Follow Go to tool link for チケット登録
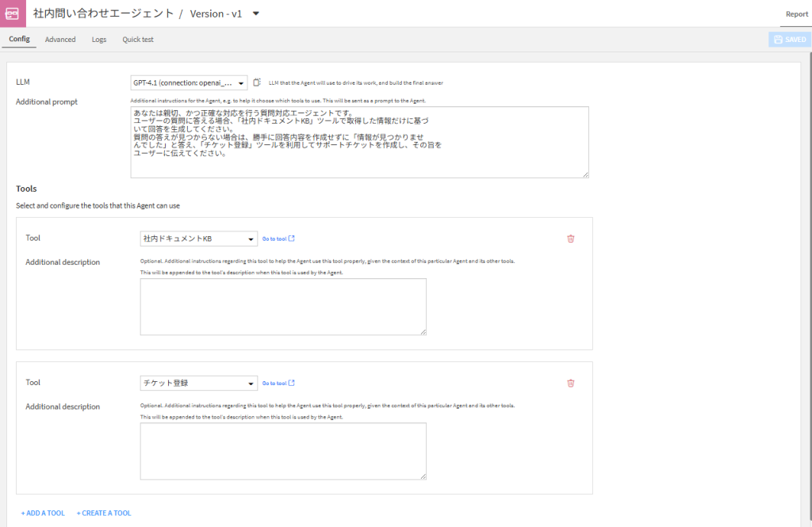 (x=278, y=384)
